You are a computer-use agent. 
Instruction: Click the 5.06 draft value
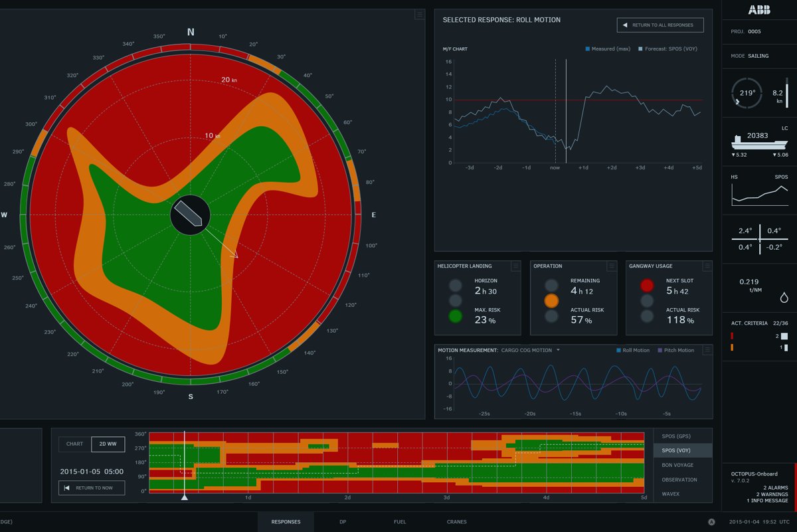(x=780, y=155)
